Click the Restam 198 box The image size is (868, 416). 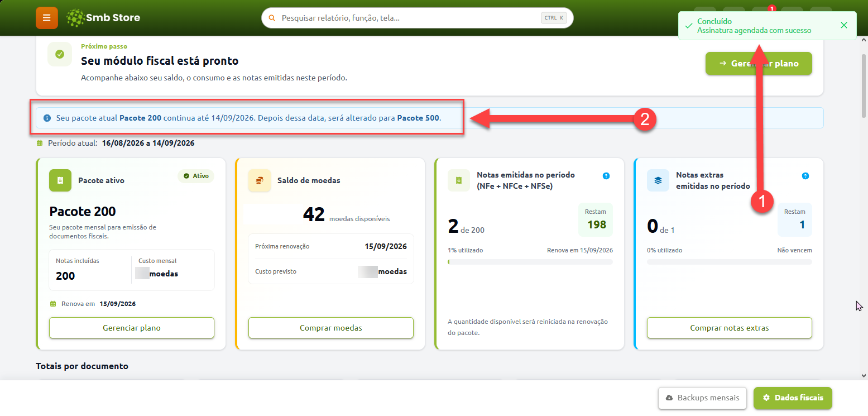click(596, 219)
